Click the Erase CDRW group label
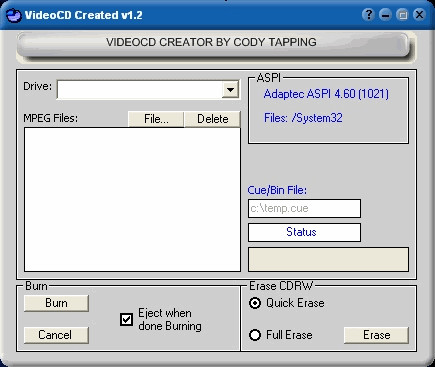This screenshot has width=435, height=367. coord(281,286)
